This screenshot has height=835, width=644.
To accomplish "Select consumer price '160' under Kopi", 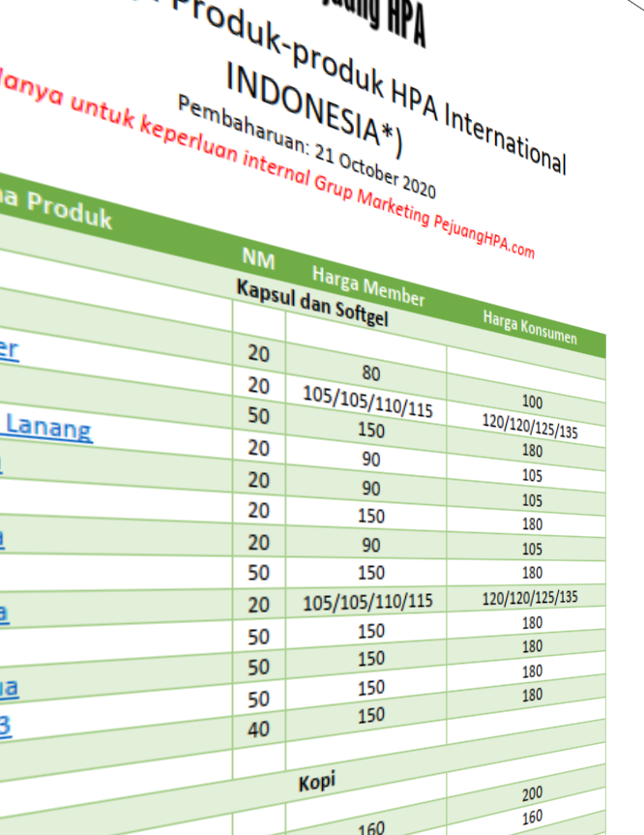I will pos(532,818).
